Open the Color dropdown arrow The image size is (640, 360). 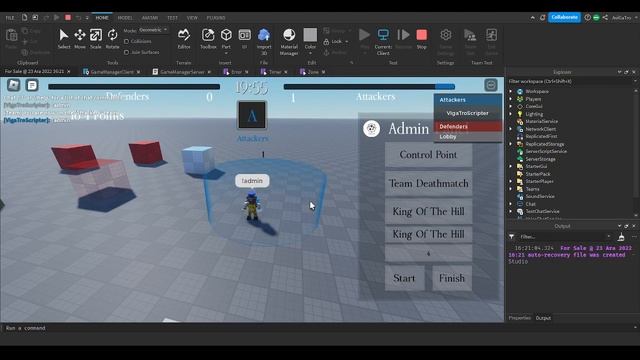[x=310, y=53]
